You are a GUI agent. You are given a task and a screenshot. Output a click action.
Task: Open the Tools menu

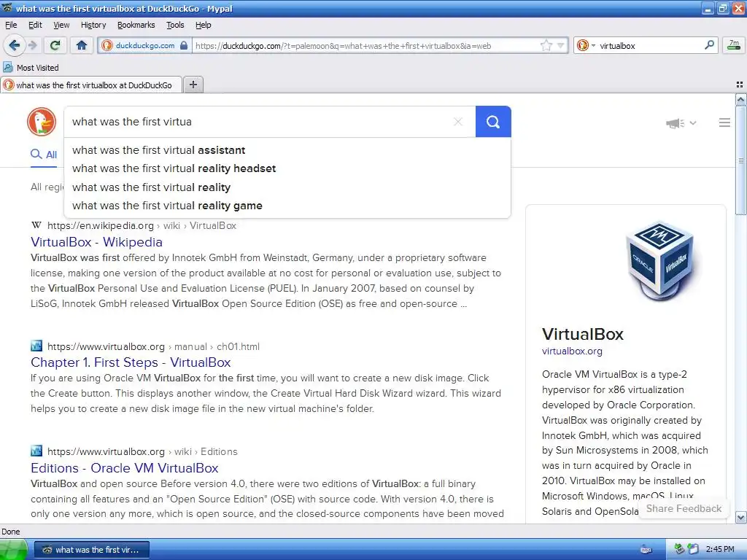(x=175, y=25)
